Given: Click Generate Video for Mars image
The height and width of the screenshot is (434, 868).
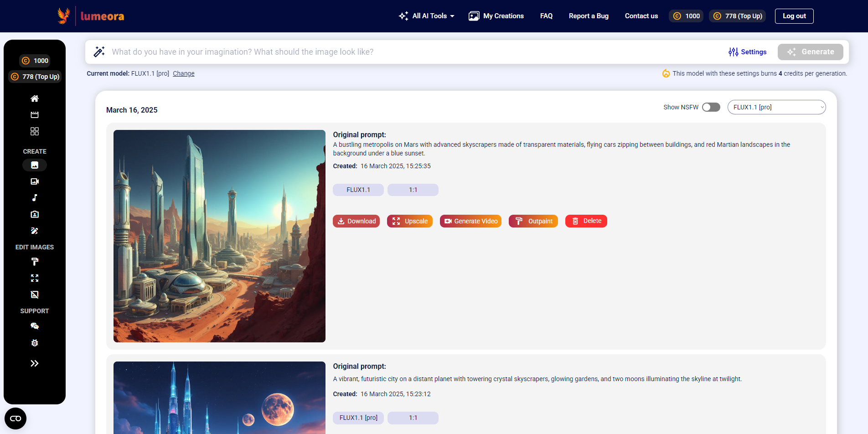Looking at the screenshot, I should [470, 221].
